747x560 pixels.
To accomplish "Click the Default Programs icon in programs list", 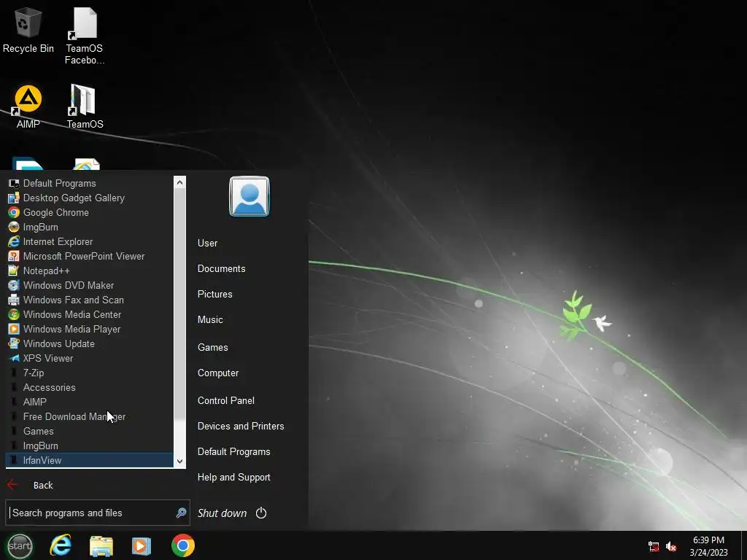I will (14, 183).
